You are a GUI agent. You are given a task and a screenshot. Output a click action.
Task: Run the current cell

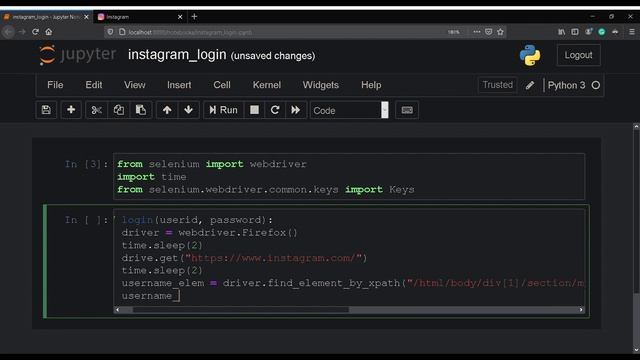223,110
